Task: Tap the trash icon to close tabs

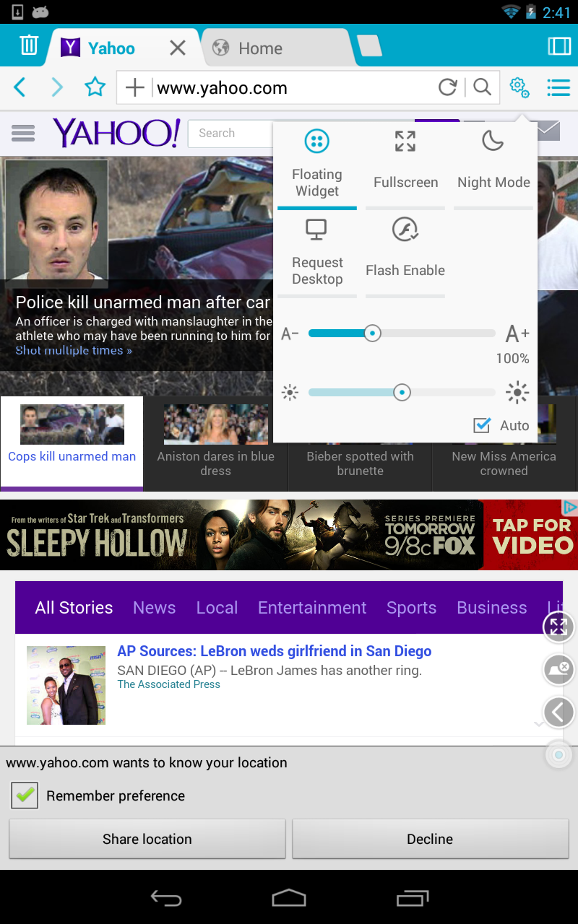Action: click(x=29, y=45)
